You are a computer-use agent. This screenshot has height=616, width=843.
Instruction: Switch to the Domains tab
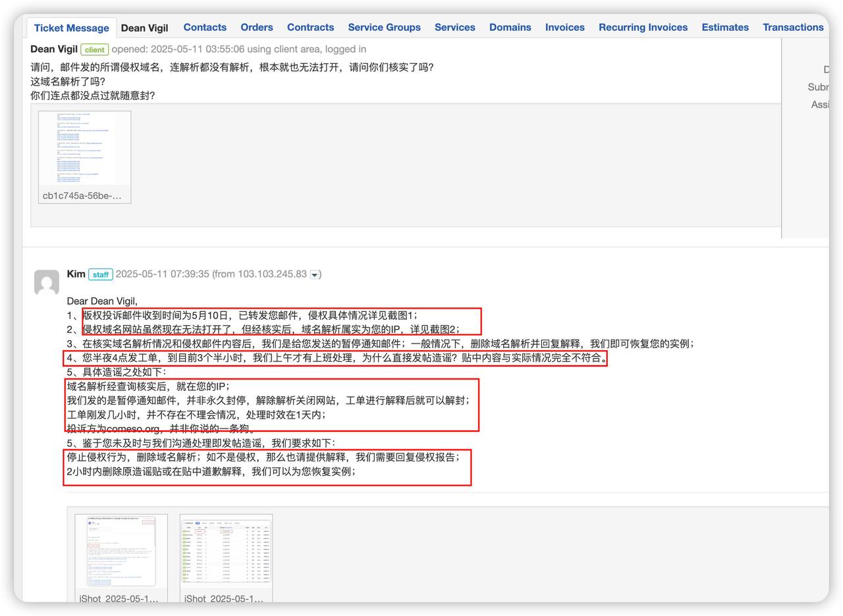pos(510,27)
